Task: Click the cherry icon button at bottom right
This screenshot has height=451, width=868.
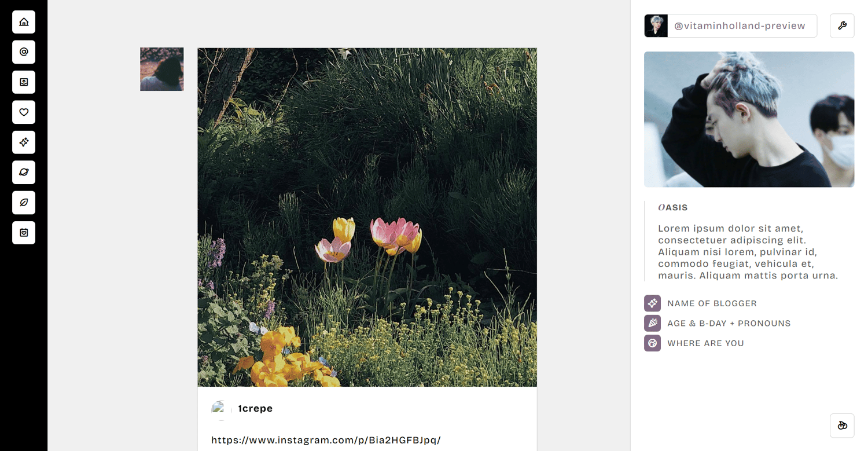Action: (842, 426)
